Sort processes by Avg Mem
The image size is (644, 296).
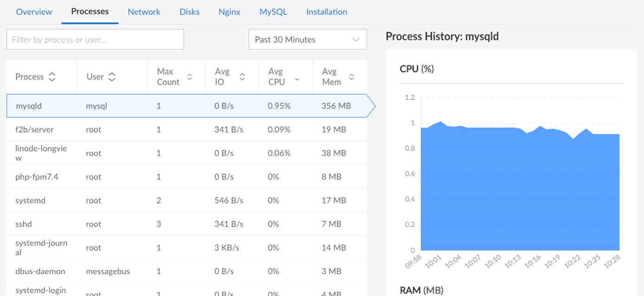tap(352, 77)
